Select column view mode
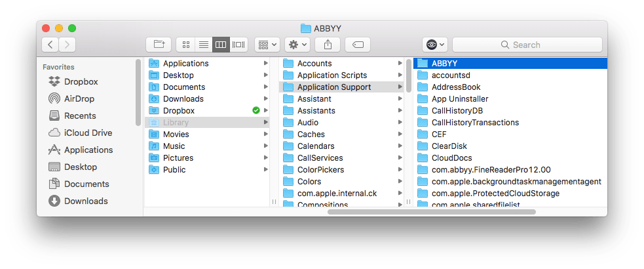 221,45
